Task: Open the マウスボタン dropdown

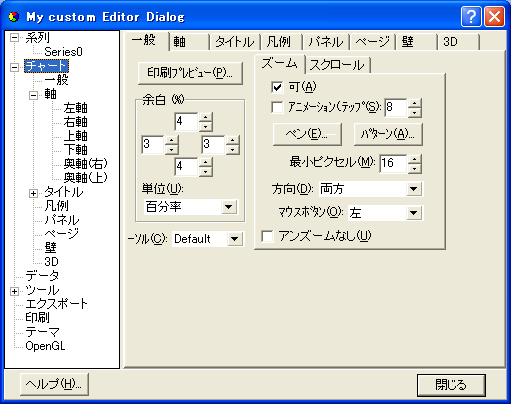Action: pos(414,213)
